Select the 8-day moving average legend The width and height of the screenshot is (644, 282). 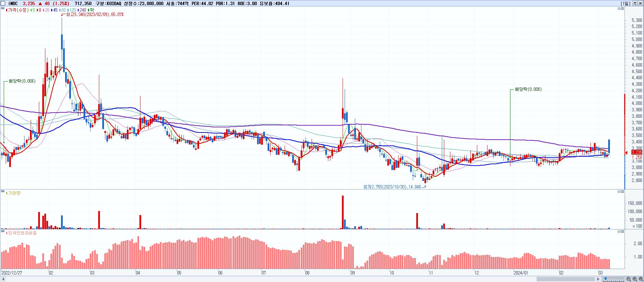40,10
